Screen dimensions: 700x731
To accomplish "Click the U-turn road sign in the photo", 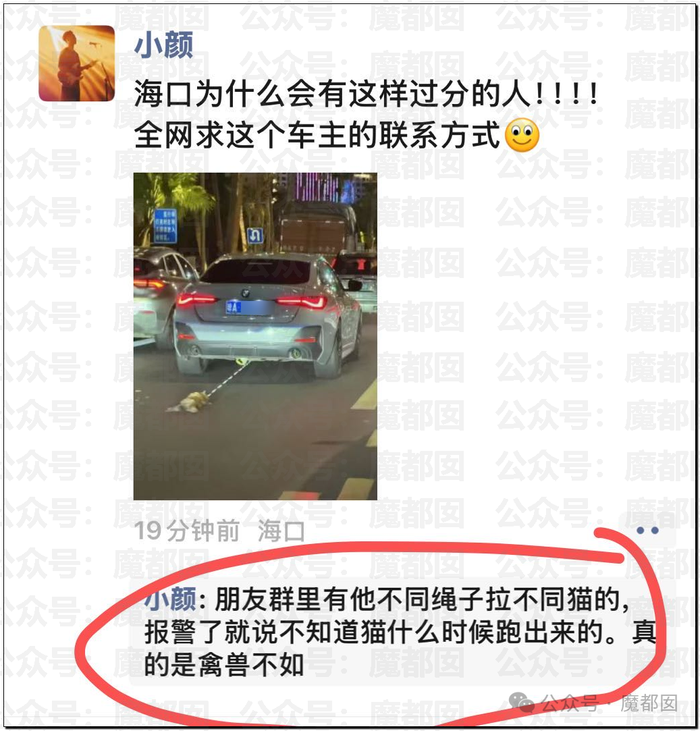I will tap(254, 236).
